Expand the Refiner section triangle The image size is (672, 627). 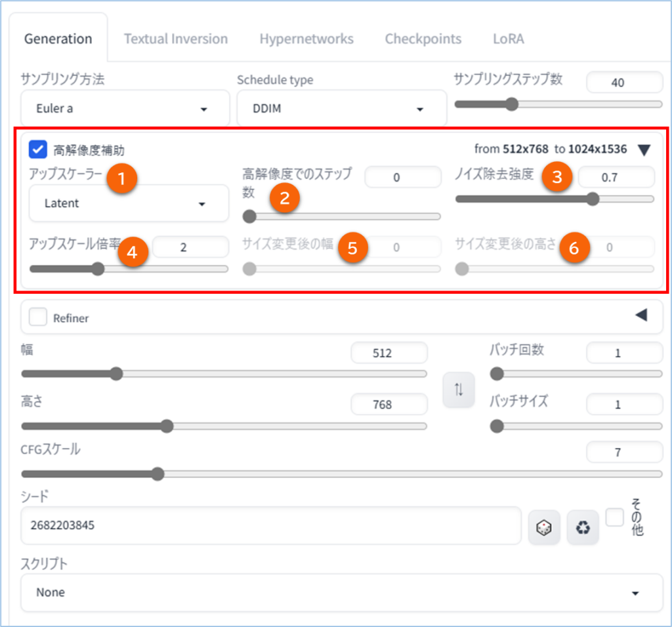[641, 315]
